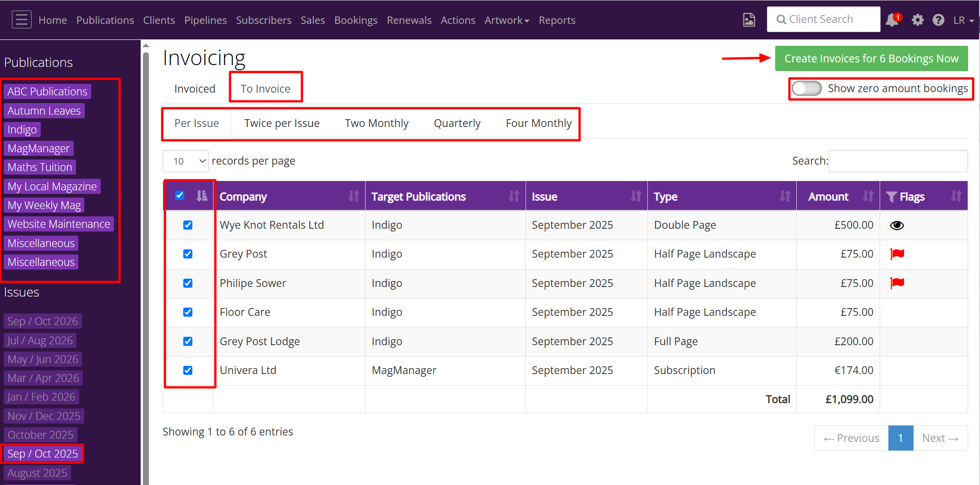Click into the Client Search field

click(x=823, y=19)
